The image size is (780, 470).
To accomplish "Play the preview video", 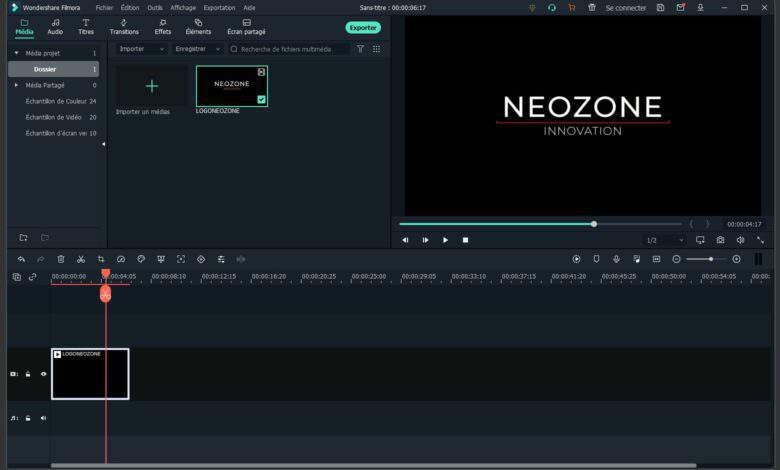I will click(x=445, y=240).
